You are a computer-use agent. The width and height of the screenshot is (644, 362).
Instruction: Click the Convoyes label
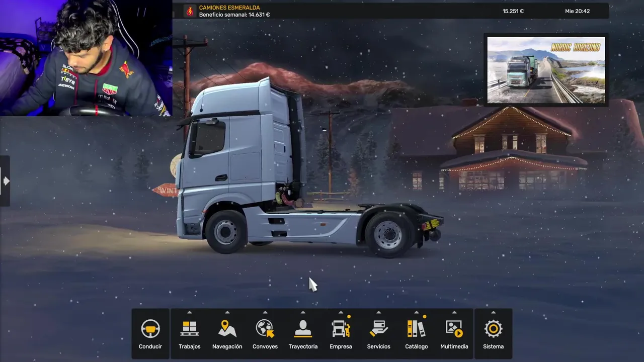click(x=265, y=346)
